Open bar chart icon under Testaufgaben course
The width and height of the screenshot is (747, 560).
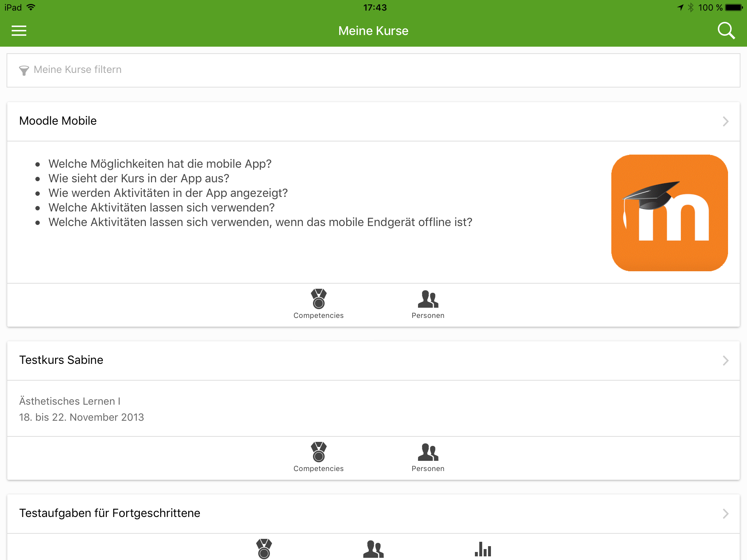click(x=483, y=549)
